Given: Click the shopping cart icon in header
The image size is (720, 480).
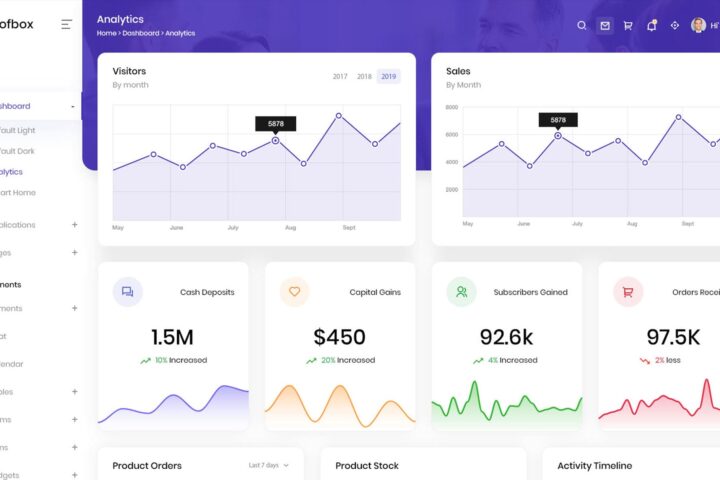Looking at the screenshot, I should pos(628,26).
